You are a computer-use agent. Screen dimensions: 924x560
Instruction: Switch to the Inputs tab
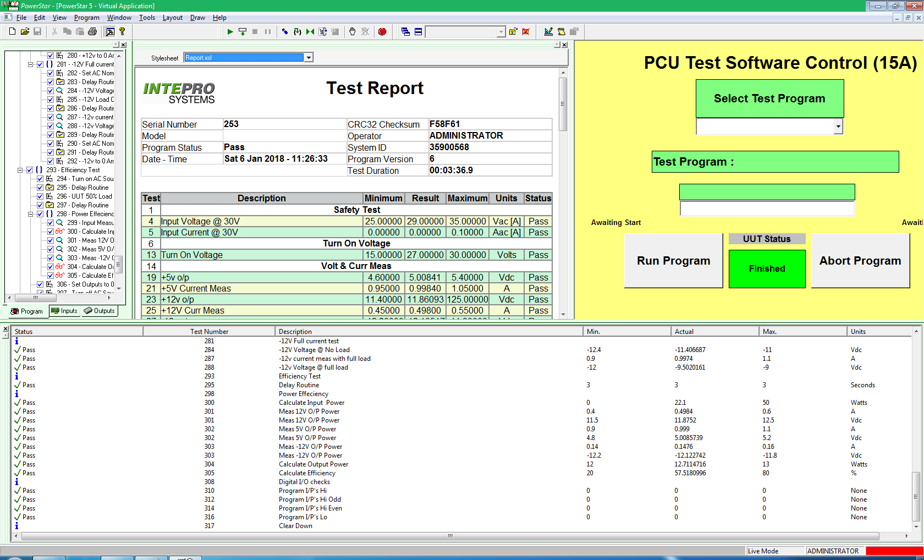coord(64,311)
